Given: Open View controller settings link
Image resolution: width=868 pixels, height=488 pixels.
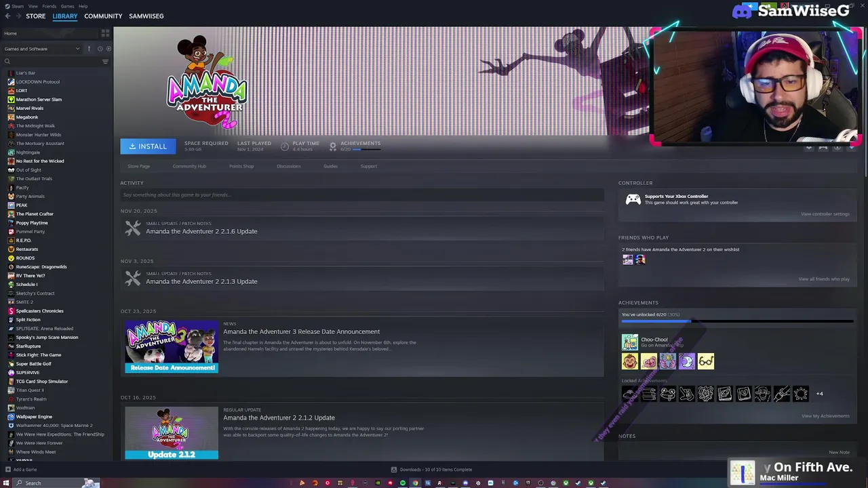Looking at the screenshot, I should [x=825, y=214].
